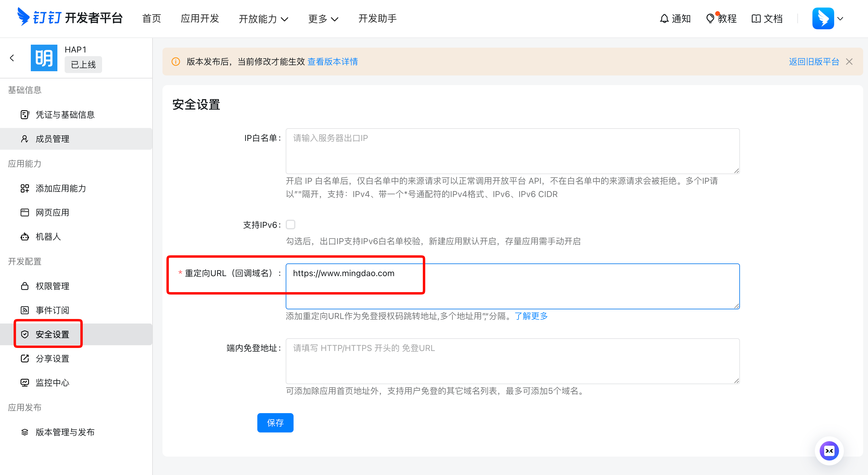This screenshot has width=868, height=475.
Task: Click the permission management lock icon
Action: click(24, 286)
